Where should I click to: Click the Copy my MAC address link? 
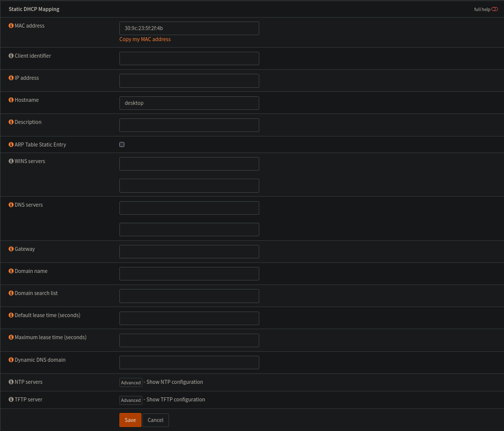pyautogui.click(x=145, y=39)
